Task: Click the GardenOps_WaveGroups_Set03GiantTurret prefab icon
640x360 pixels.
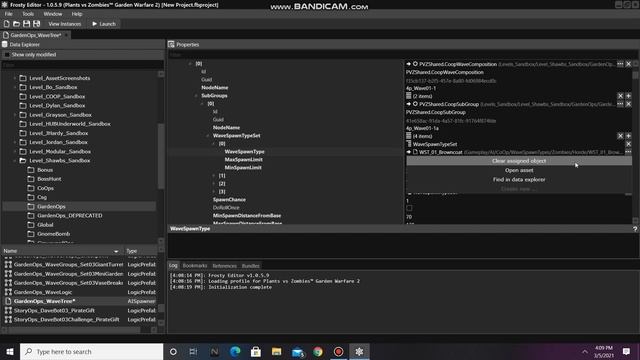Action: [8, 264]
